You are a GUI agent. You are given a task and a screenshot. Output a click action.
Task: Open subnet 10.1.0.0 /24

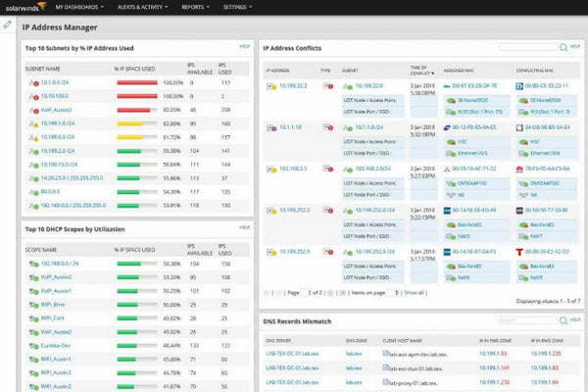click(x=55, y=82)
